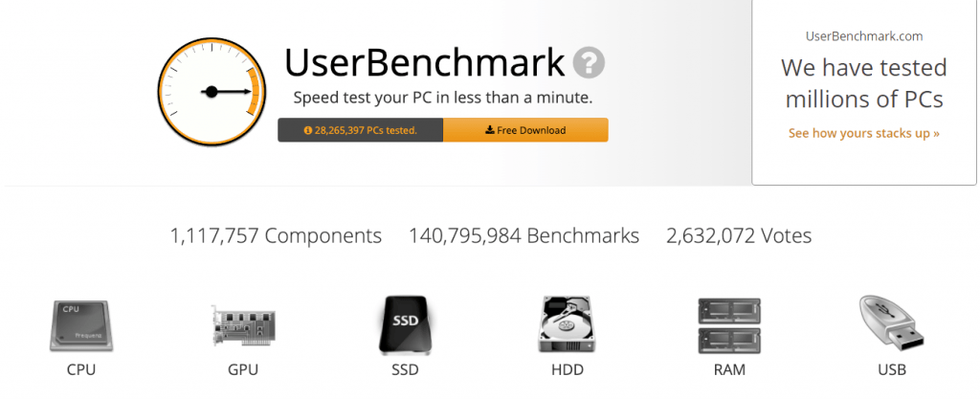Click the CPU chip icon
The image size is (980, 399).
point(81,325)
